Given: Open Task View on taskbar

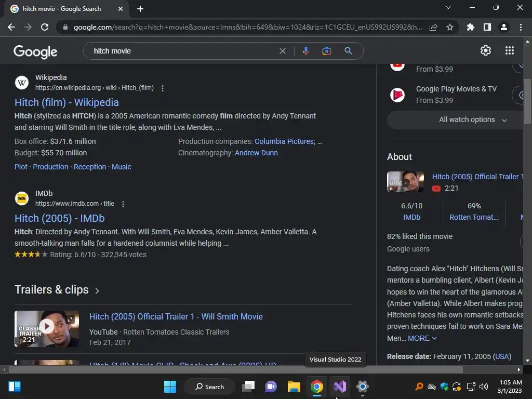Looking at the screenshot, I should (x=248, y=387).
